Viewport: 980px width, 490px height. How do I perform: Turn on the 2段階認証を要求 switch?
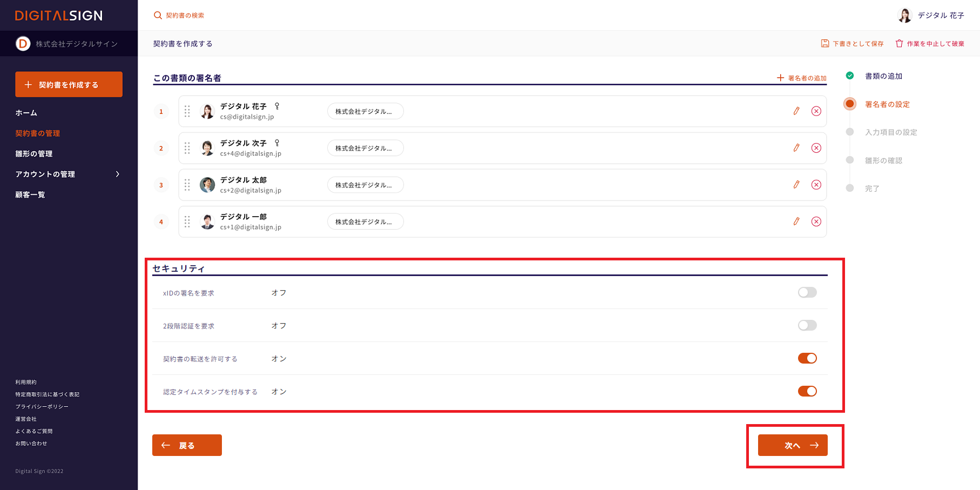click(x=807, y=325)
